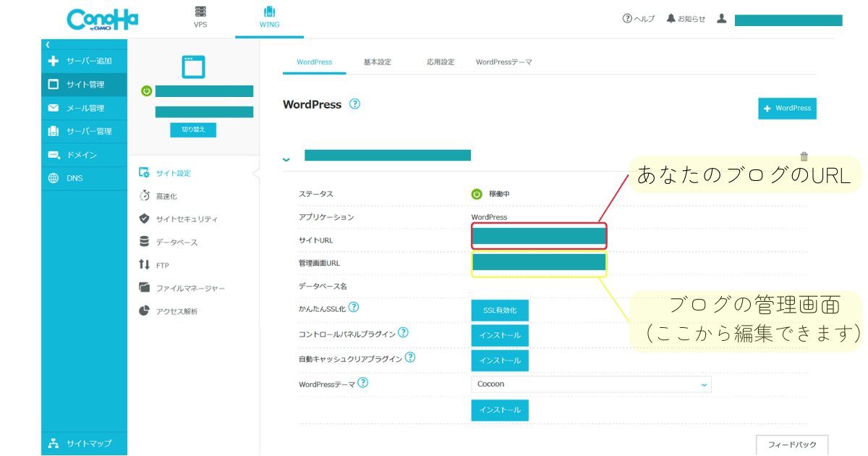This screenshot has height=456, width=868.
Task: Open the ヘルプ help link
Action: tap(639, 19)
